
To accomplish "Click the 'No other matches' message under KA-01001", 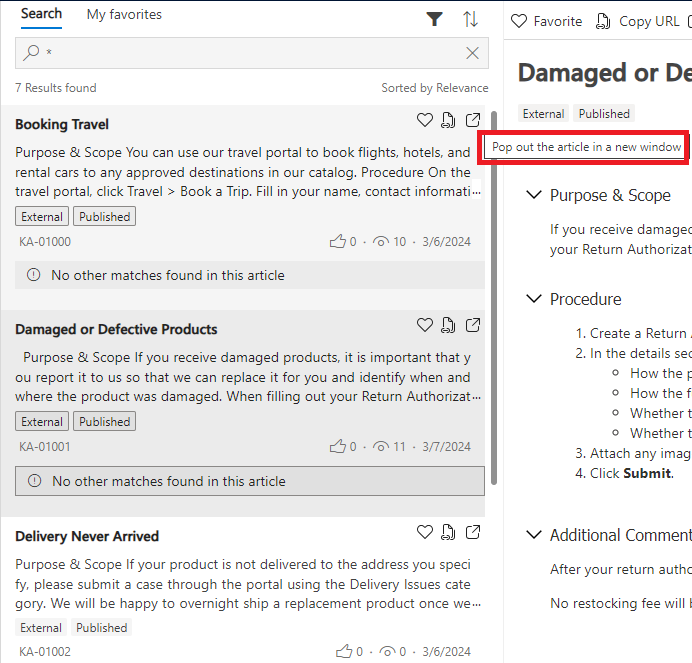I will tap(250, 481).
